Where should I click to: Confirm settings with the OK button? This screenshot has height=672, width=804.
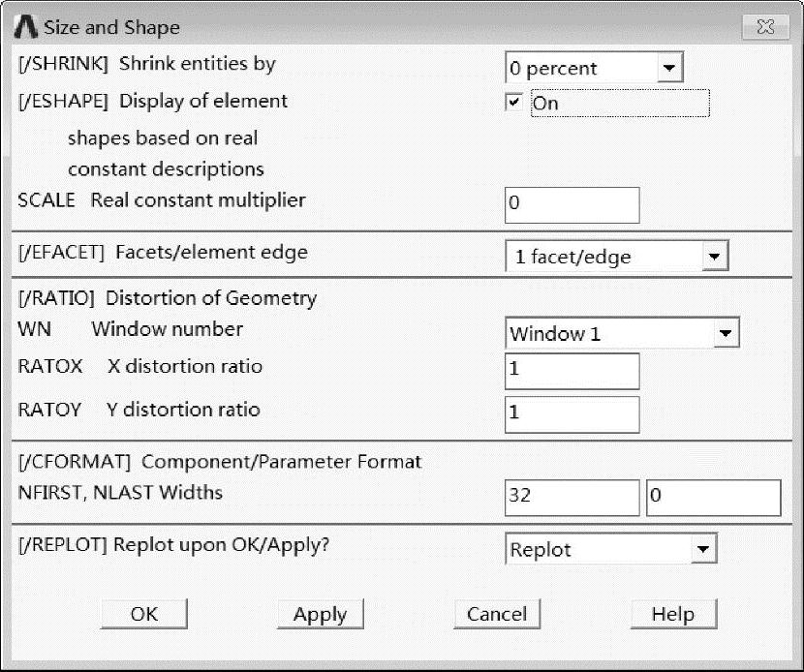144,614
